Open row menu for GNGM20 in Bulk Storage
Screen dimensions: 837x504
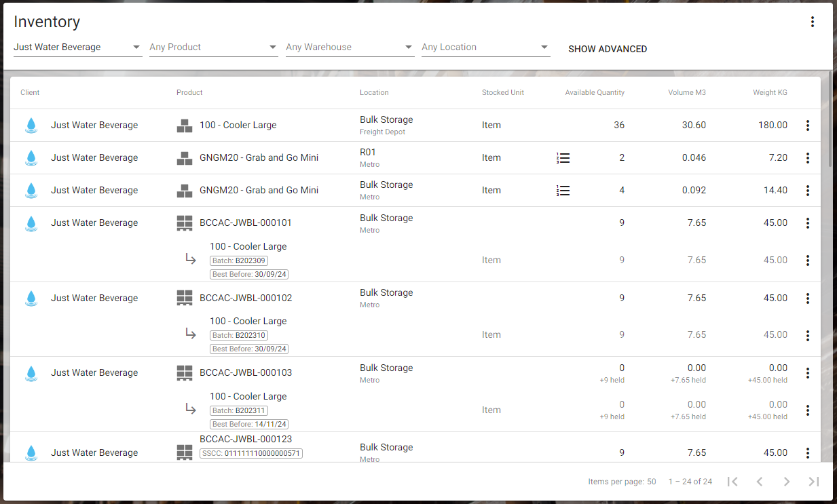point(807,191)
